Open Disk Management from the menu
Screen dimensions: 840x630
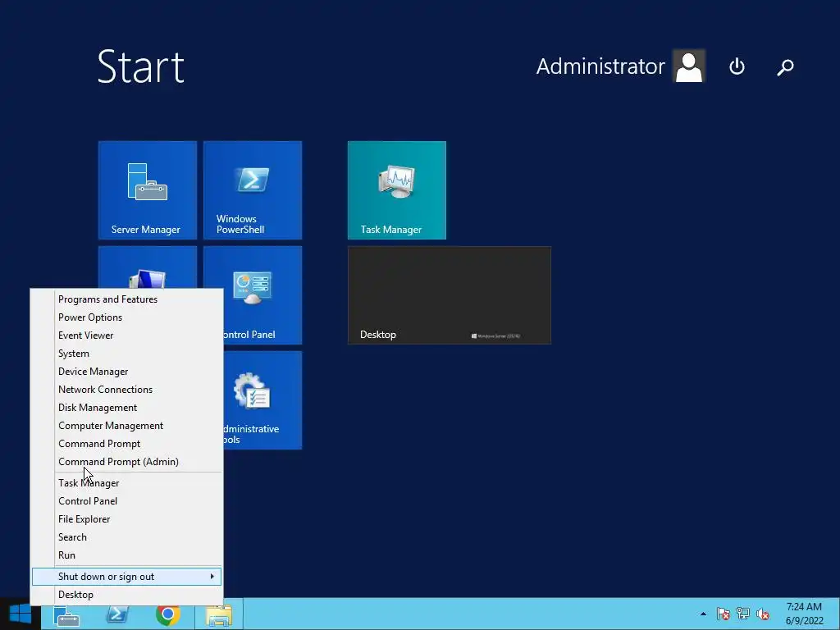pos(127,408)
